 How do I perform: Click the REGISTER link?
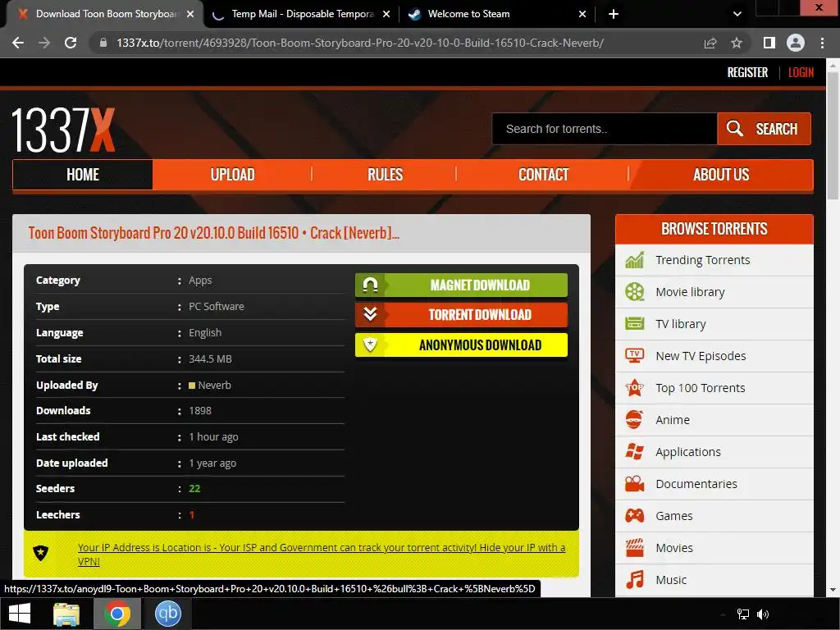pyautogui.click(x=747, y=72)
